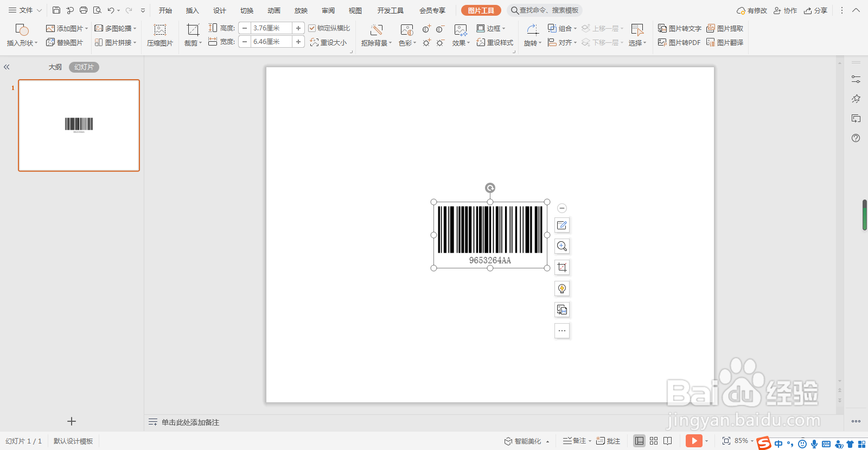Collapse the slide panel with double chevron

[x=7, y=67]
